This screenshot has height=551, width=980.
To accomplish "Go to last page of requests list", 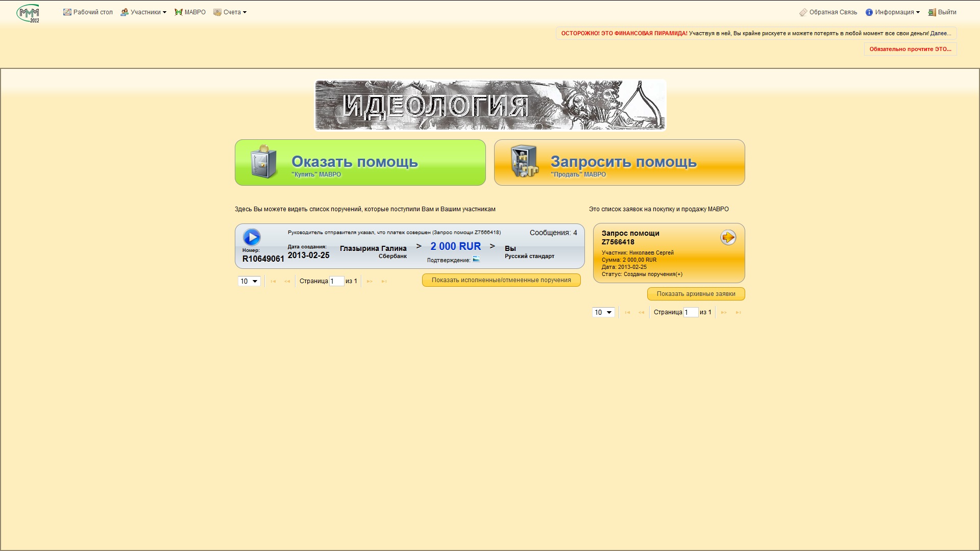I will [x=738, y=313].
